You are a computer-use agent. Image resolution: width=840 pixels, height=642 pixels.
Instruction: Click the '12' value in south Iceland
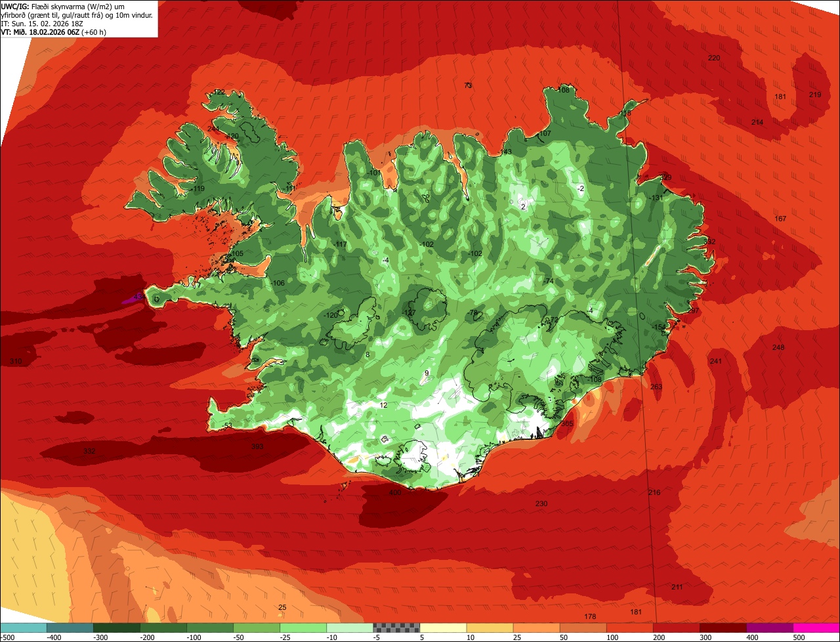384,405
